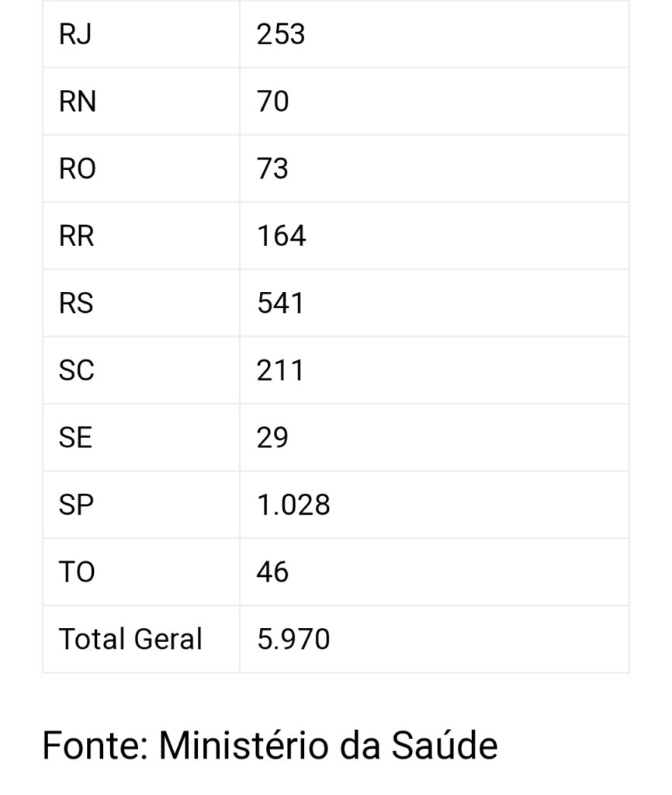Screen dimensions: 672x795
Task: Select the RN value 70
Action: (272, 102)
